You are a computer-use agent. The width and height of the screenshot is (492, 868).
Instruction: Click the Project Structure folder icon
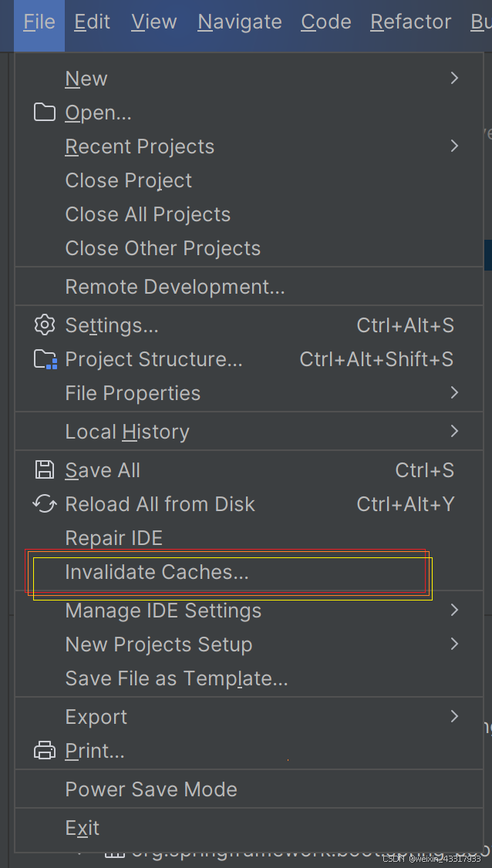(x=45, y=359)
